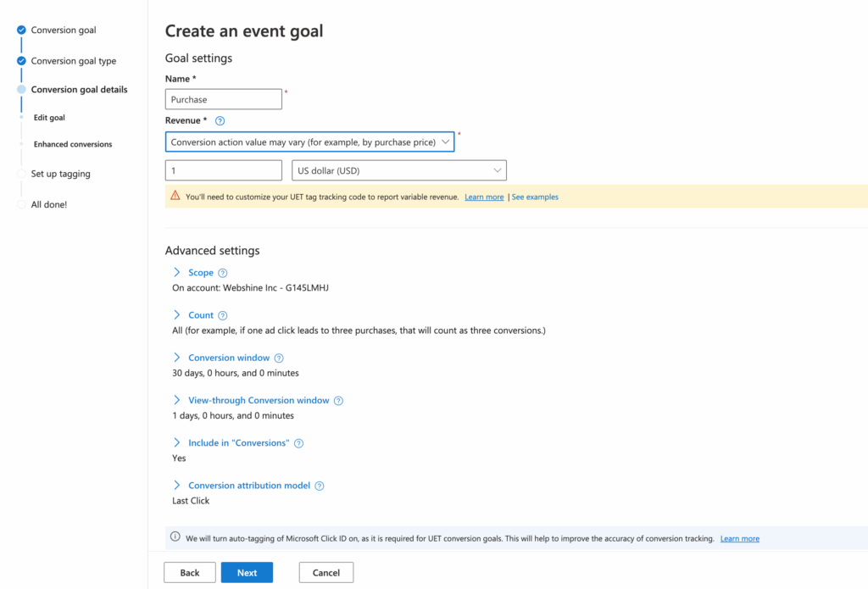
Task: Expand the Scope advanced setting
Action: click(200, 272)
